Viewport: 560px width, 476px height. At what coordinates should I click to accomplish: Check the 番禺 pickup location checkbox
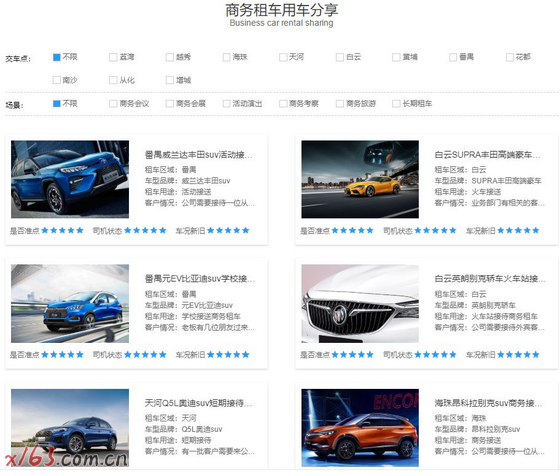tap(453, 57)
